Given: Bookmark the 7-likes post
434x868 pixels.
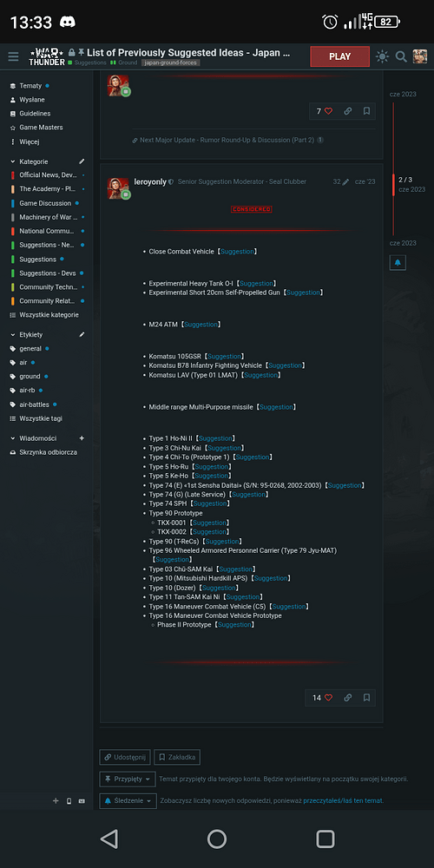Looking at the screenshot, I should click(366, 111).
